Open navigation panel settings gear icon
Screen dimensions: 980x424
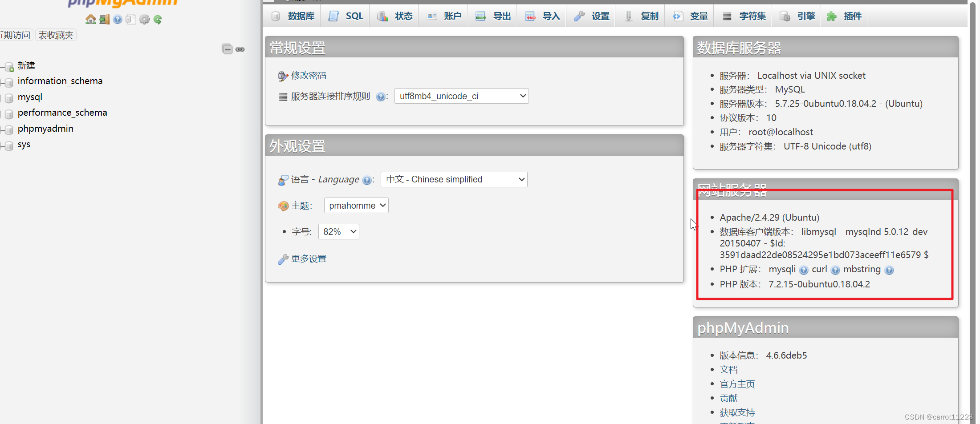pyautogui.click(x=144, y=19)
